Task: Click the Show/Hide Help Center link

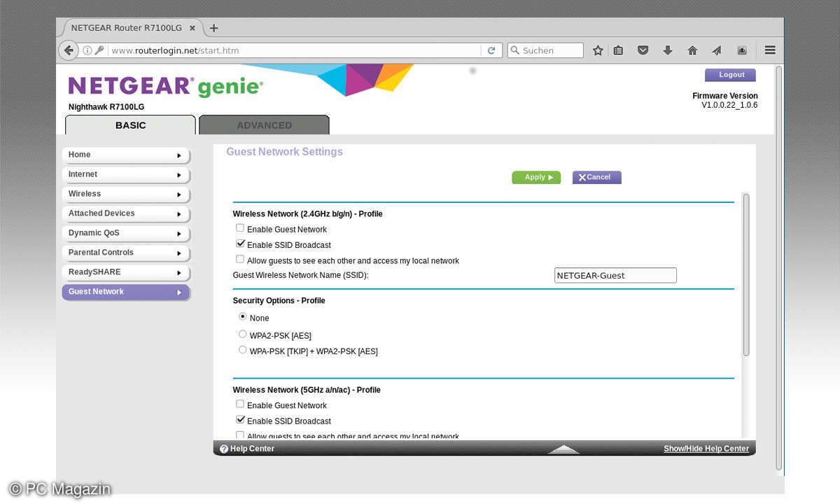Action: click(706, 449)
